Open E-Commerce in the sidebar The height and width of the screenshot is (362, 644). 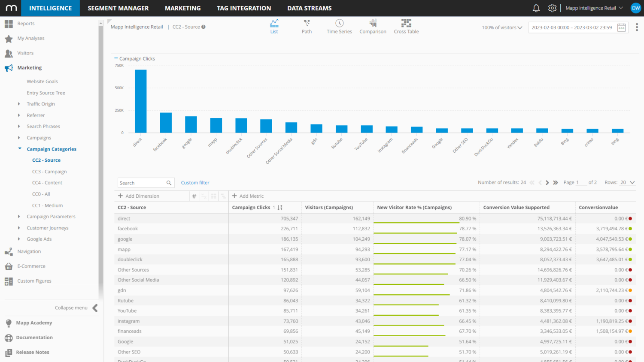[31, 266]
